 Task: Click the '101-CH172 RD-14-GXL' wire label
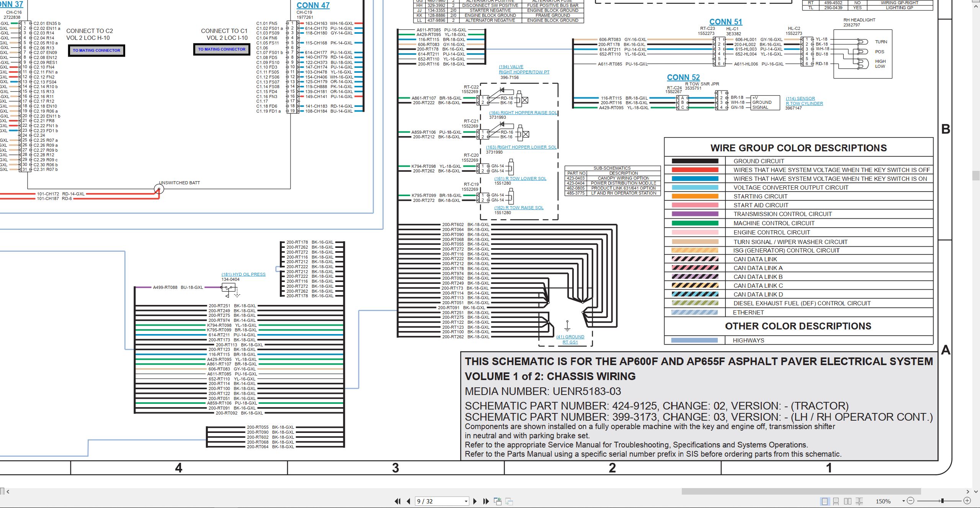tap(61, 194)
